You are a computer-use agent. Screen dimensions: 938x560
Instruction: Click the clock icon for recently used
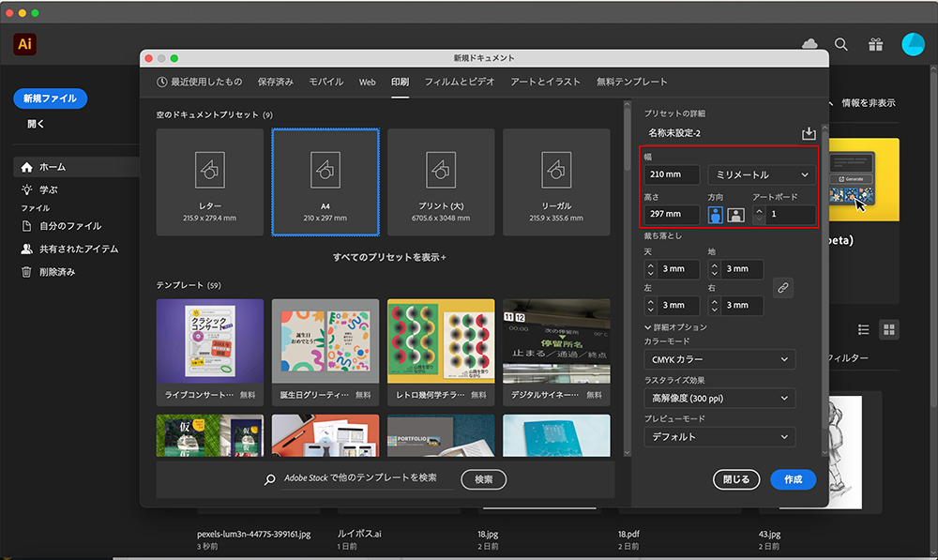161,82
